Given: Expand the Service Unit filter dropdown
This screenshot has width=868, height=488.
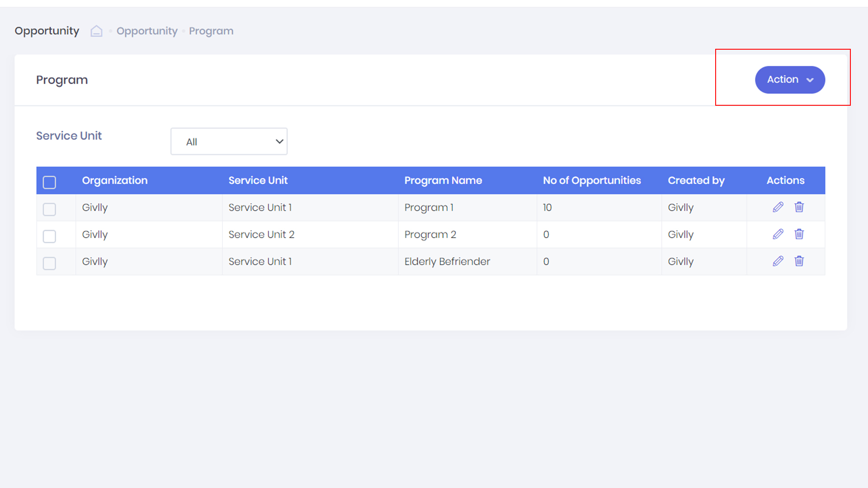Looking at the screenshot, I should click(229, 141).
